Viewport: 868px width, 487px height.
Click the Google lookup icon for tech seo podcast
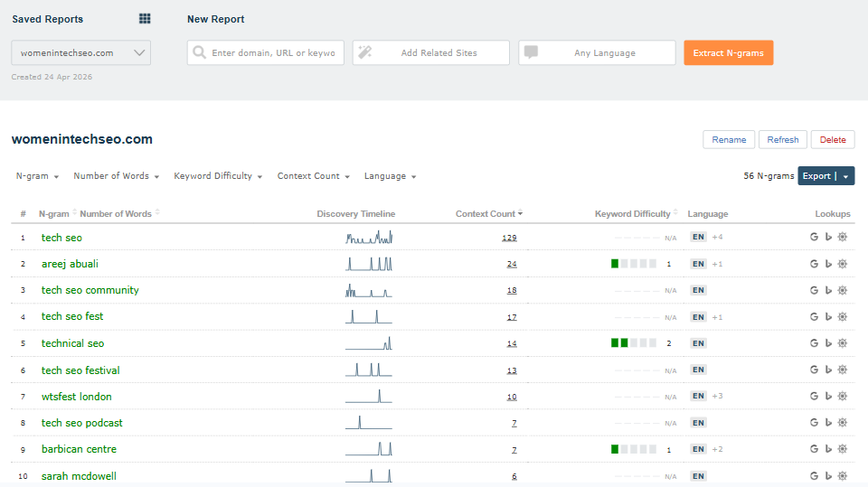[814, 422]
